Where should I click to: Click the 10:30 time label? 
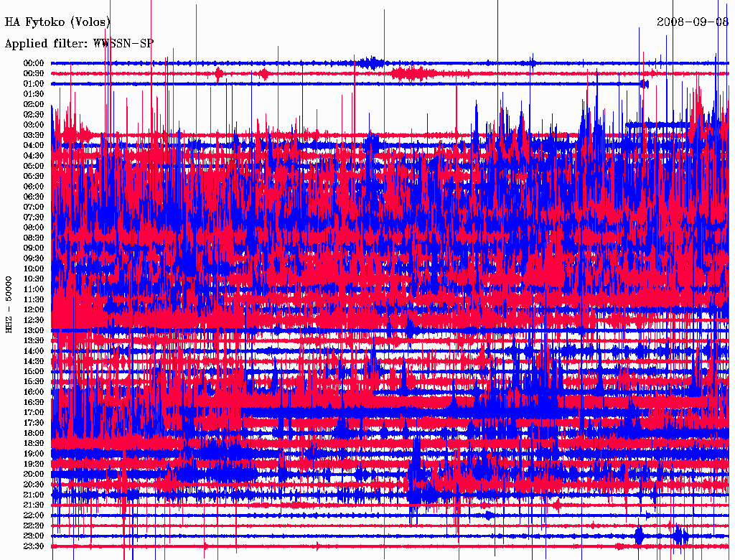click(34, 279)
